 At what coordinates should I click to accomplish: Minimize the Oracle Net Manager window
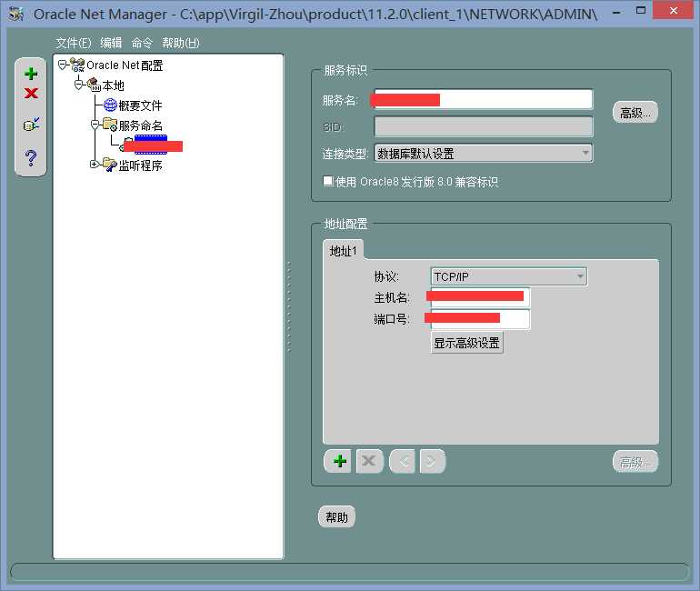click(616, 11)
